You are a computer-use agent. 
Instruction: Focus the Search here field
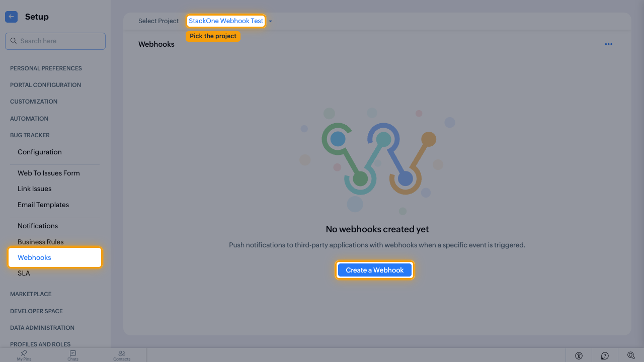(x=55, y=41)
